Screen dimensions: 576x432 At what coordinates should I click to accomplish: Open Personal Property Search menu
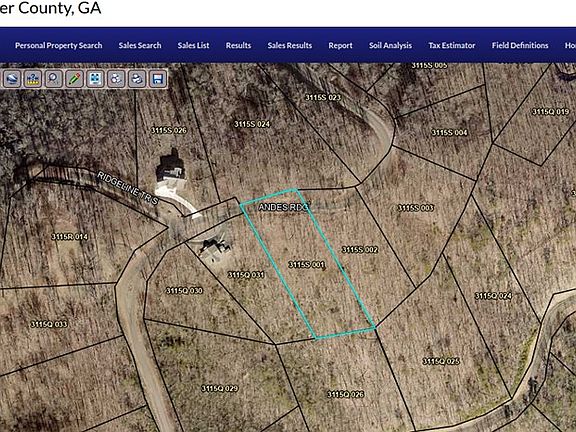click(59, 46)
